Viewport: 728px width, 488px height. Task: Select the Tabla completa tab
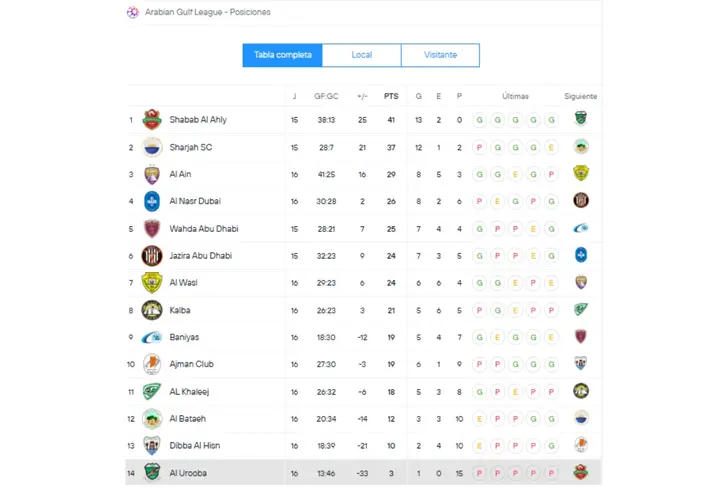pyautogui.click(x=282, y=55)
